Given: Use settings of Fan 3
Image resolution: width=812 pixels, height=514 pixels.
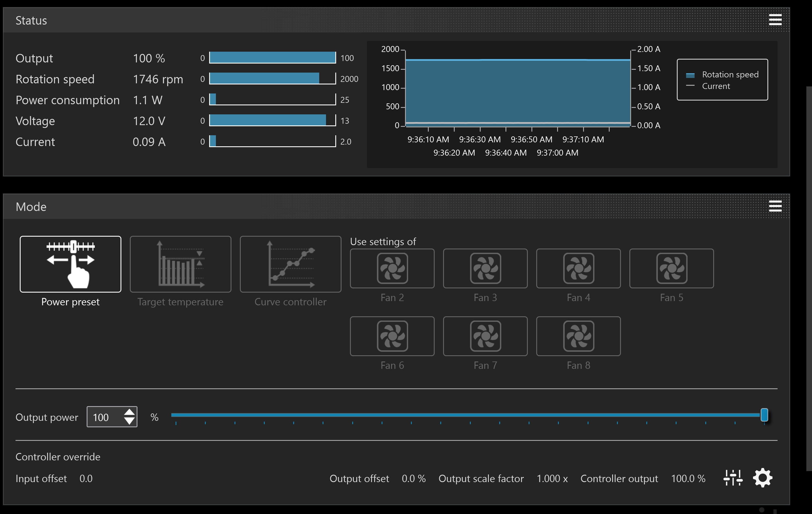Looking at the screenshot, I should coord(485,268).
